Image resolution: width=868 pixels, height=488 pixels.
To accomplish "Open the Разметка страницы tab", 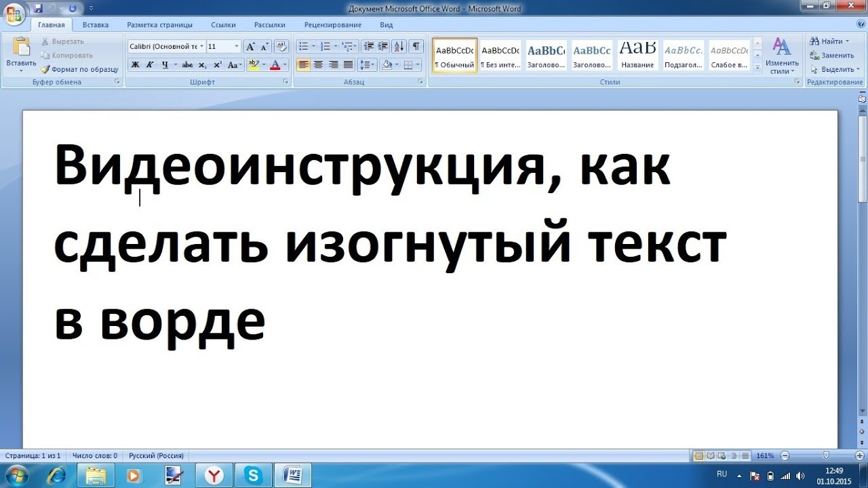I will point(159,25).
